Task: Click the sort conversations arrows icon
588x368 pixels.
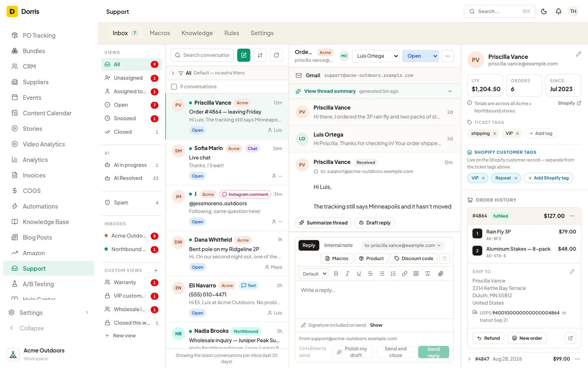Action: click(260, 55)
